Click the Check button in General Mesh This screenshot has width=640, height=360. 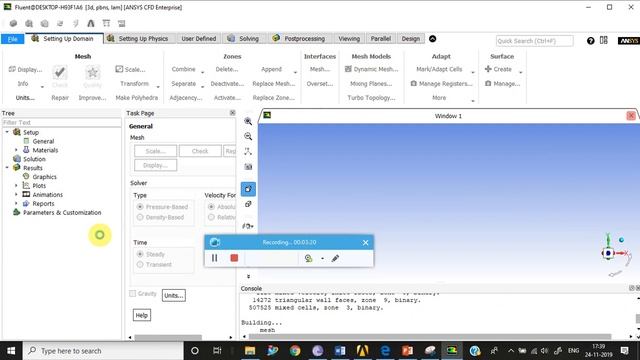click(200, 151)
